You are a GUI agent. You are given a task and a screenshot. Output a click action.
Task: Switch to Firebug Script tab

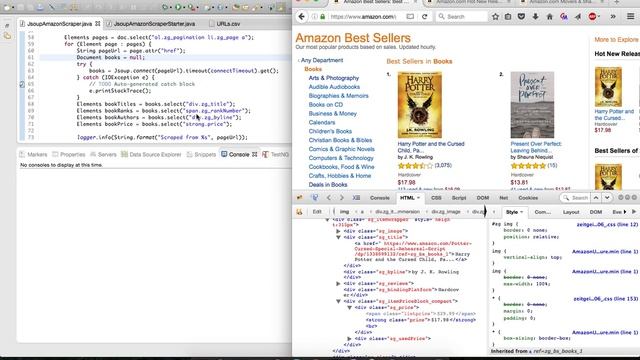tap(459, 198)
